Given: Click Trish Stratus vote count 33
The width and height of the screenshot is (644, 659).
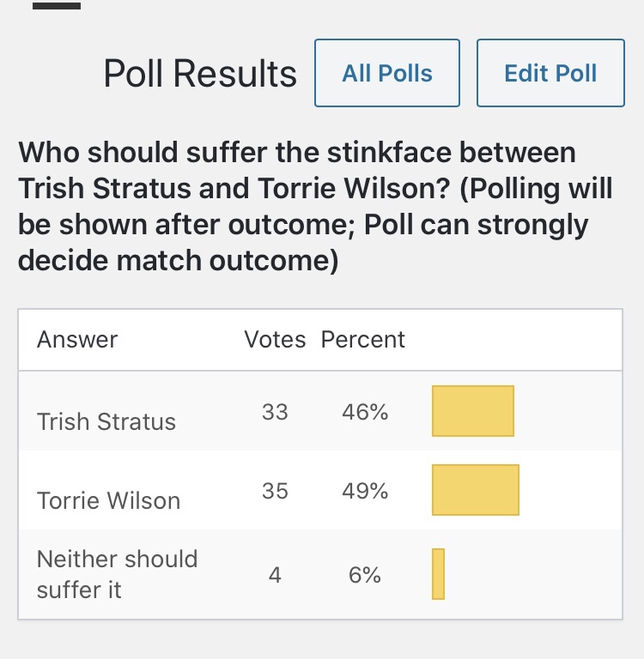Looking at the screenshot, I should coord(275,413).
